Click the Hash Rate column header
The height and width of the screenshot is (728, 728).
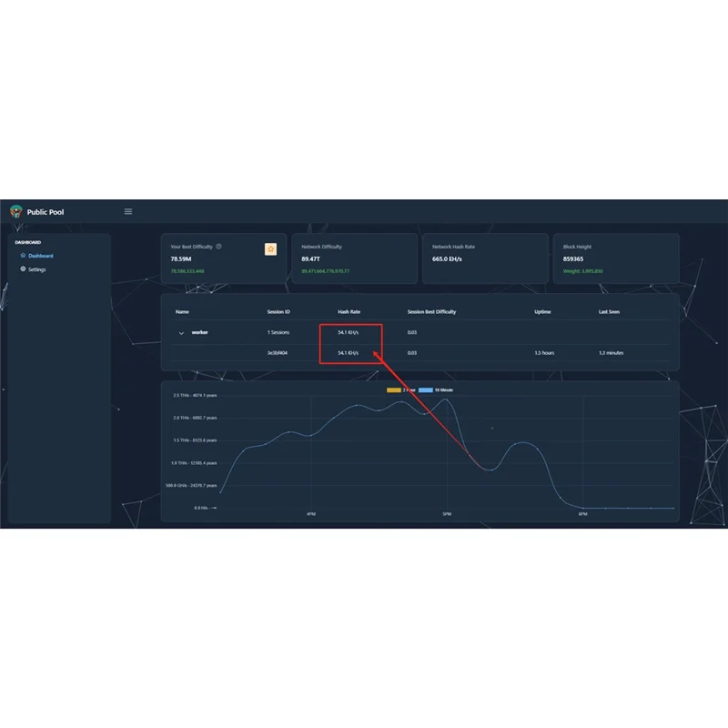pos(349,312)
